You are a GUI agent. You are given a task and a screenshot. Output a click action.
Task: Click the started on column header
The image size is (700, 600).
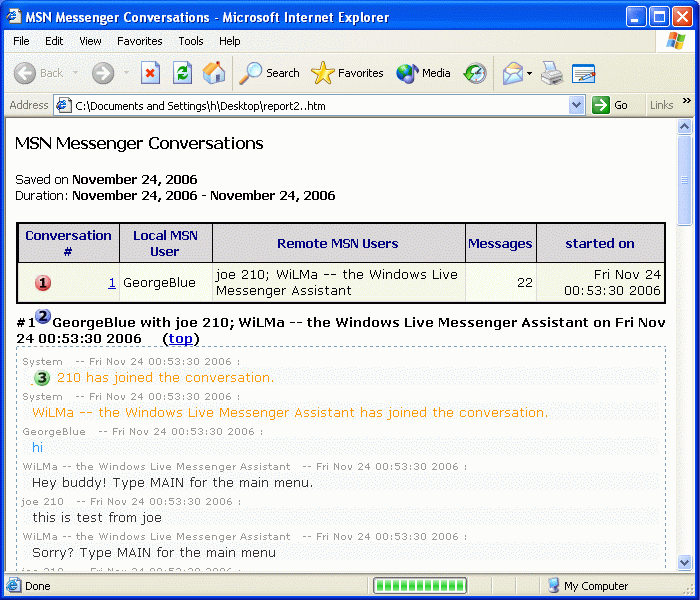coord(600,243)
